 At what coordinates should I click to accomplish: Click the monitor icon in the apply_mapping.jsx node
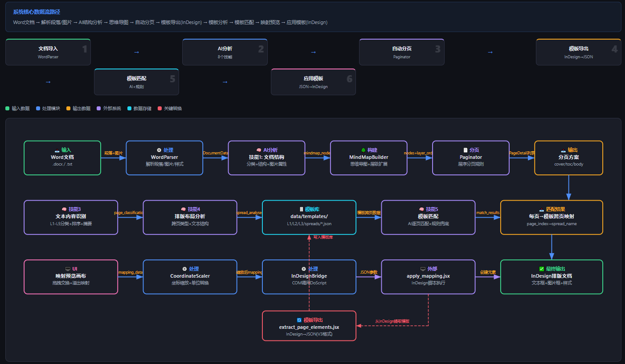(x=423, y=269)
